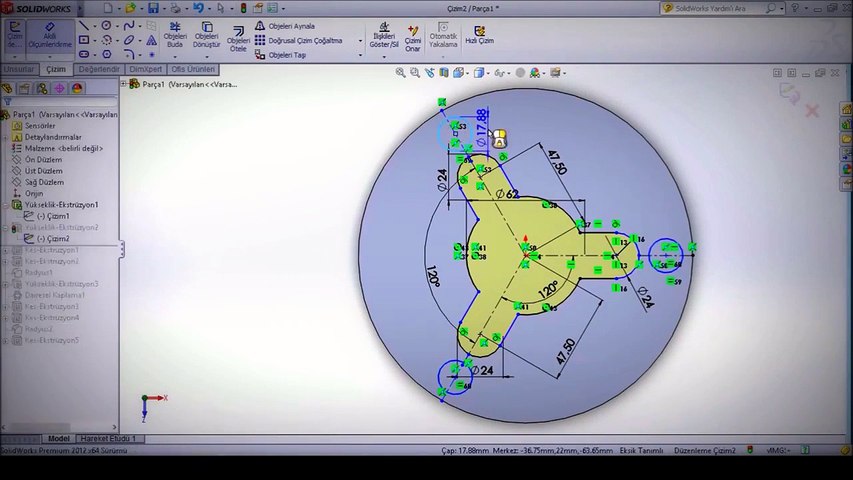Click the Çizim sketch exit button
Viewport: 853px width, 480px height.
(x=15, y=35)
